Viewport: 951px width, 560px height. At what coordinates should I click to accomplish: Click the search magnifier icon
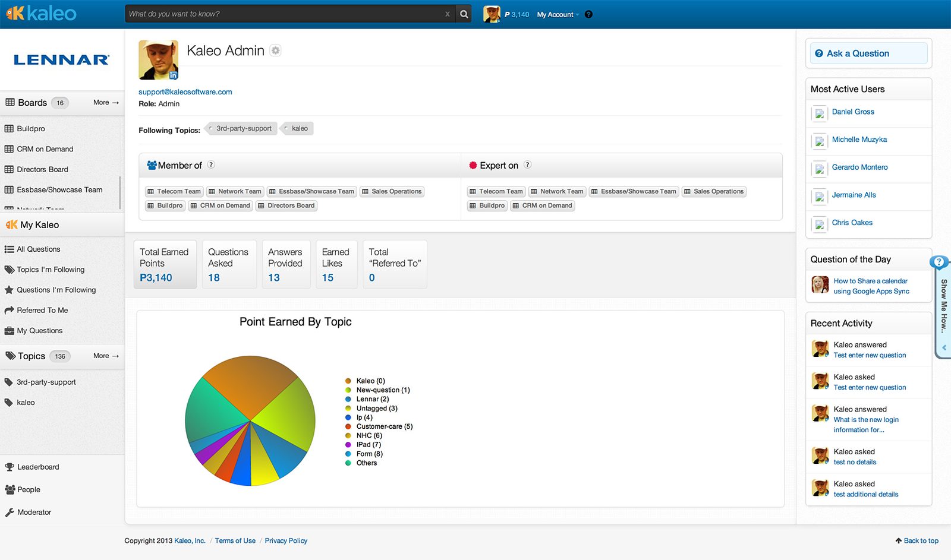[464, 14]
